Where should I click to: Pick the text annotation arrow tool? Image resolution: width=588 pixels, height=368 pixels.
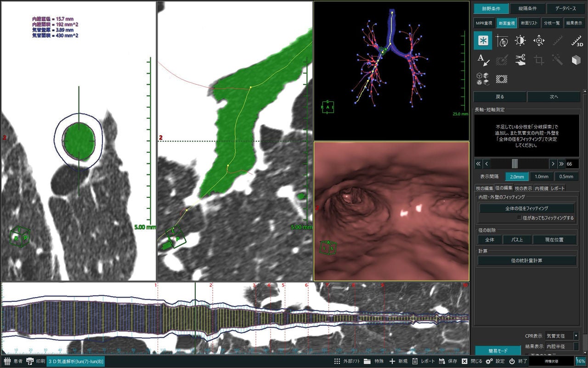pyautogui.click(x=483, y=60)
